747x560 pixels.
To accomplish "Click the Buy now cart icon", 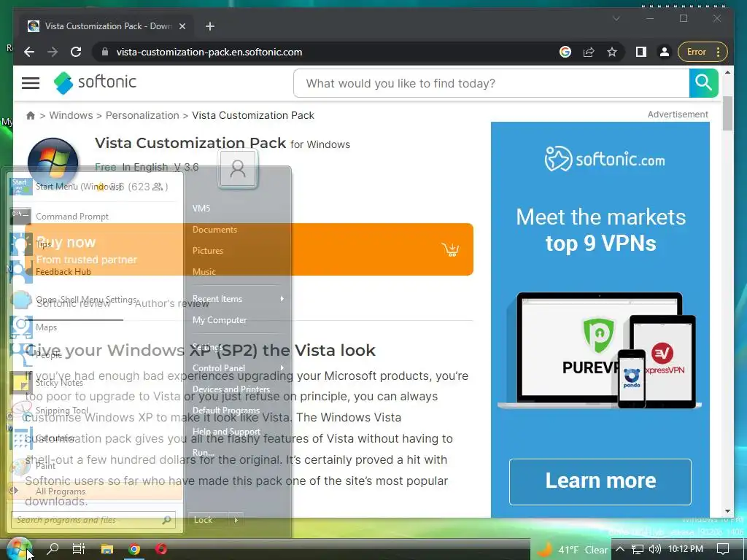I will (x=450, y=249).
